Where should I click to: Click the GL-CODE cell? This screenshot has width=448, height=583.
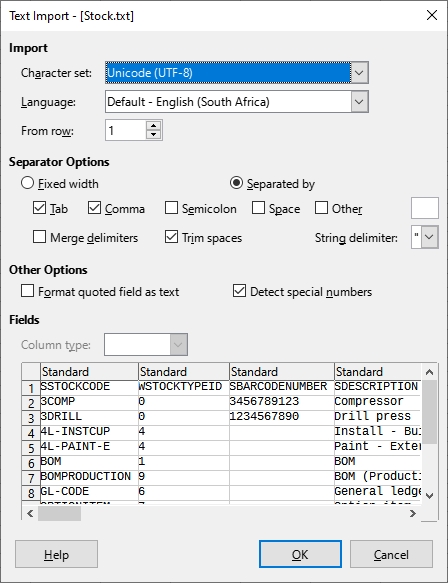pyautogui.click(x=89, y=492)
